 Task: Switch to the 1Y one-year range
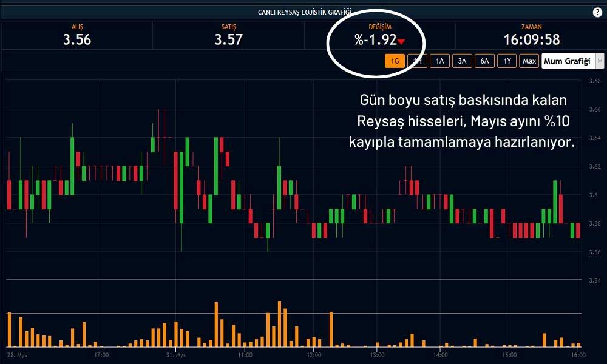tap(507, 61)
